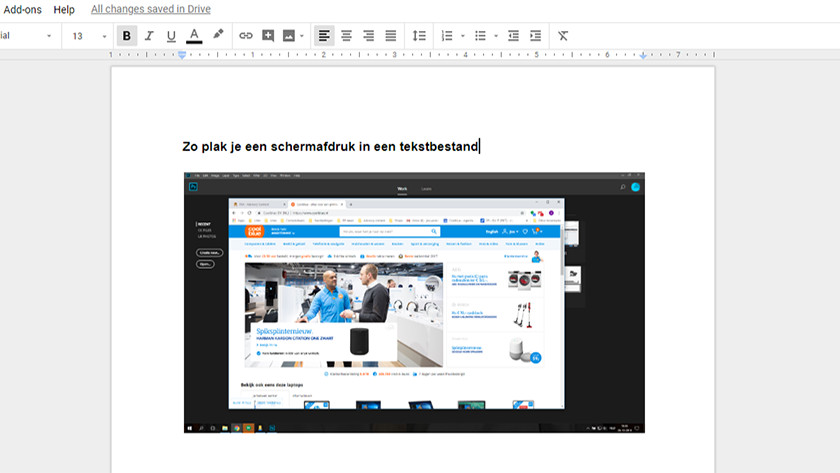Click the insert link icon
The height and width of the screenshot is (473, 840).
point(246,36)
